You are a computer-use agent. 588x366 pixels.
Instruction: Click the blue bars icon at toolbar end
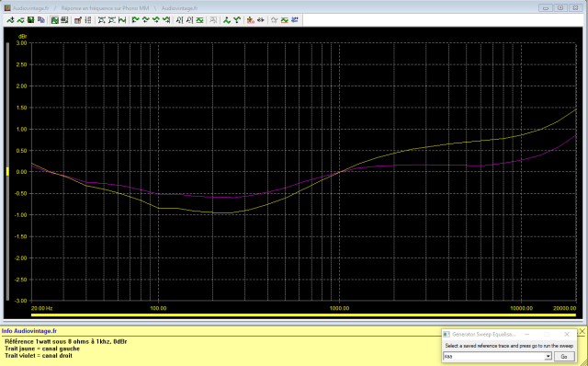295,20
